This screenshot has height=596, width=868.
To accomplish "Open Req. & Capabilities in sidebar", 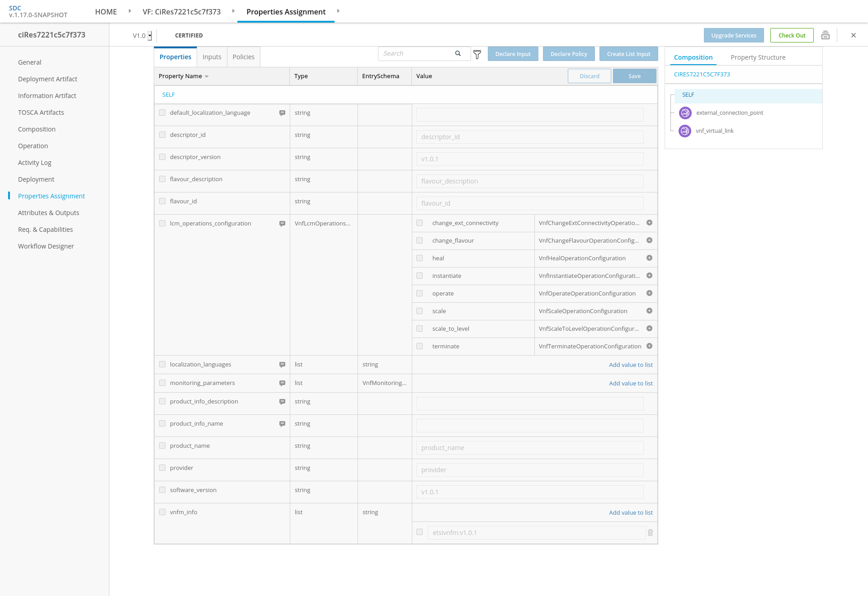I will point(45,230).
